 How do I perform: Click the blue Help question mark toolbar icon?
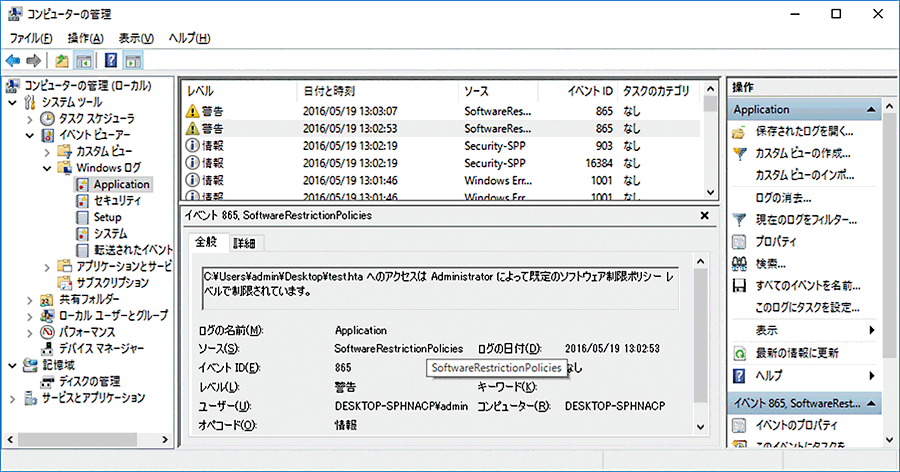pyautogui.click(x=112, y=61)
